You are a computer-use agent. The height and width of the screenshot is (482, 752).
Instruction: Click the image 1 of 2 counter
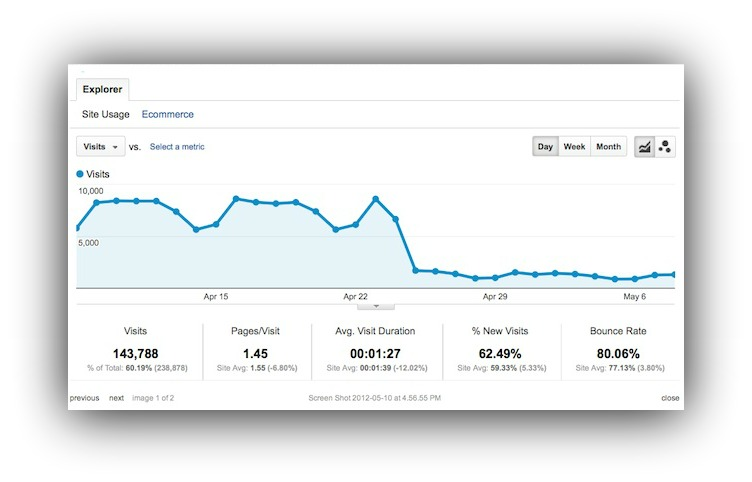click(x=153, y=398)
